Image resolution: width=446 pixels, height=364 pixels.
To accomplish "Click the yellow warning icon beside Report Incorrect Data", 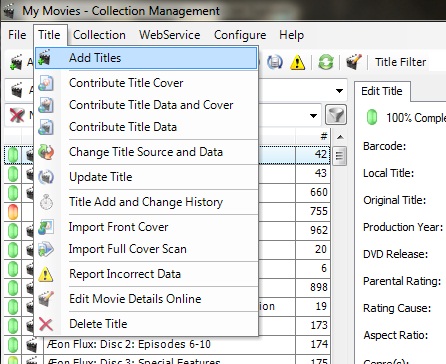I will click(x=45, y=274).
